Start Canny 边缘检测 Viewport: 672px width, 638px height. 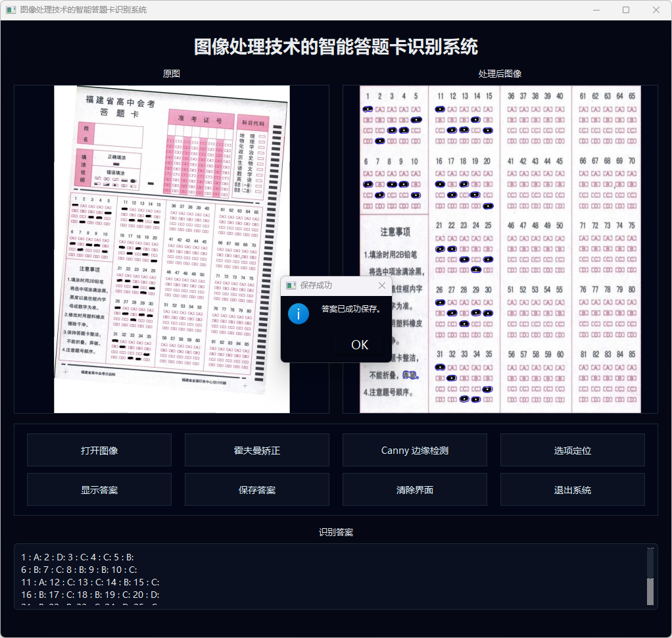(415, 451)
